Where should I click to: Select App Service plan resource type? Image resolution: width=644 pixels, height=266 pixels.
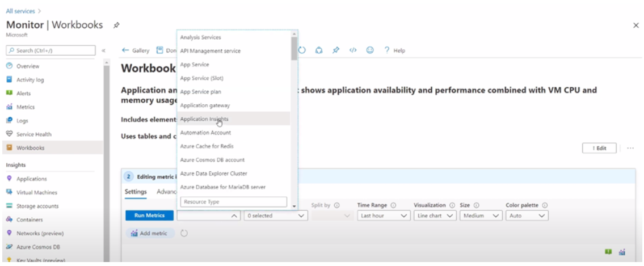233,91
